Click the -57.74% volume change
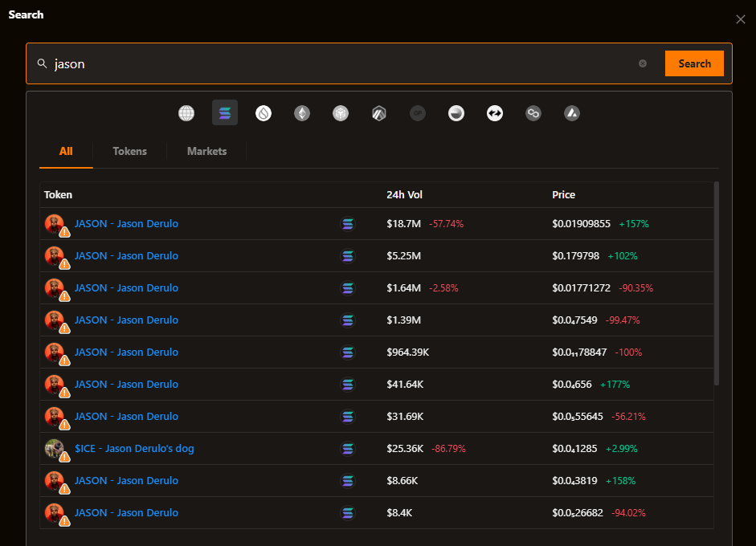Screen dimensions: 756x546 tap(447, 223)
